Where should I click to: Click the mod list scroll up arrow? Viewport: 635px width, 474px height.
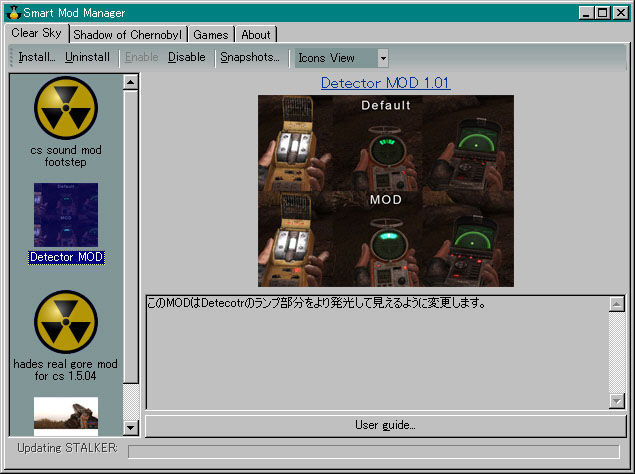click(x=130, y=82)
